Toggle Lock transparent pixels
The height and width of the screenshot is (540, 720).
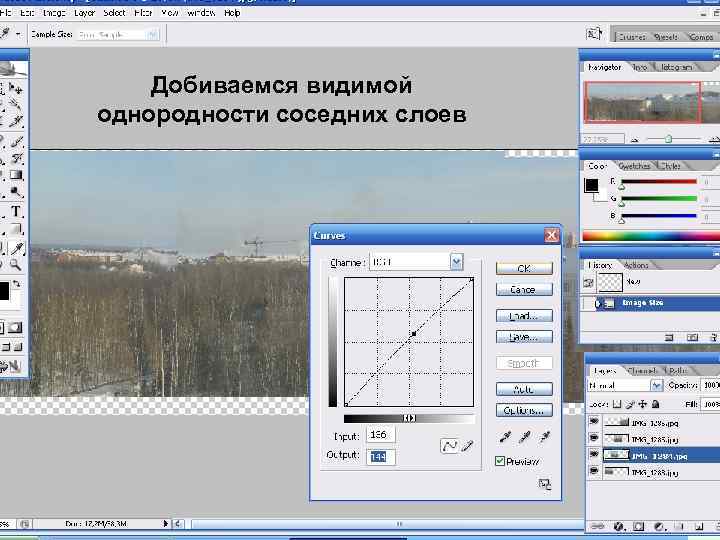[617, 404]
